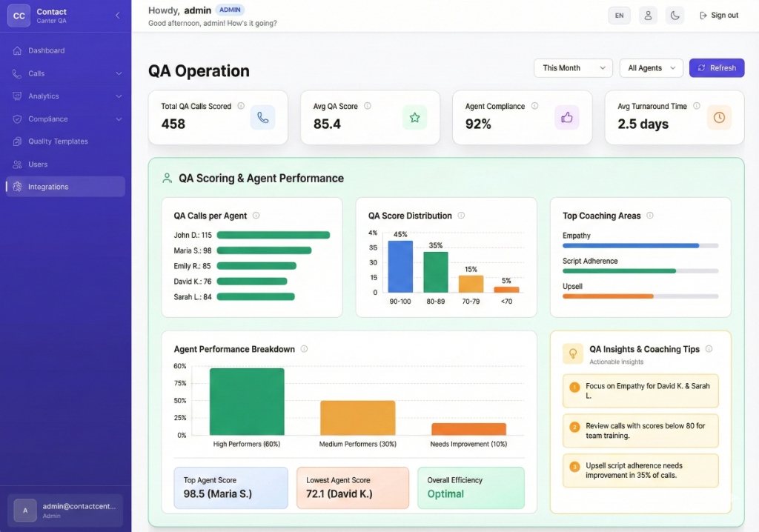The height and width of the screenshot is (532, 759).
Task: Collapse the sidebar with the chevron arrow
Action: pos(116,14)
